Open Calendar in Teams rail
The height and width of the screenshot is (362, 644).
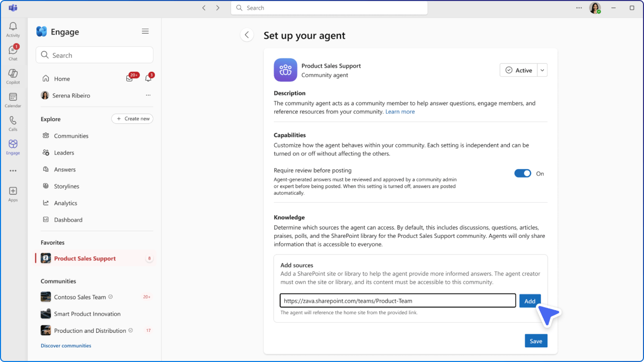[x=13, y=100]
